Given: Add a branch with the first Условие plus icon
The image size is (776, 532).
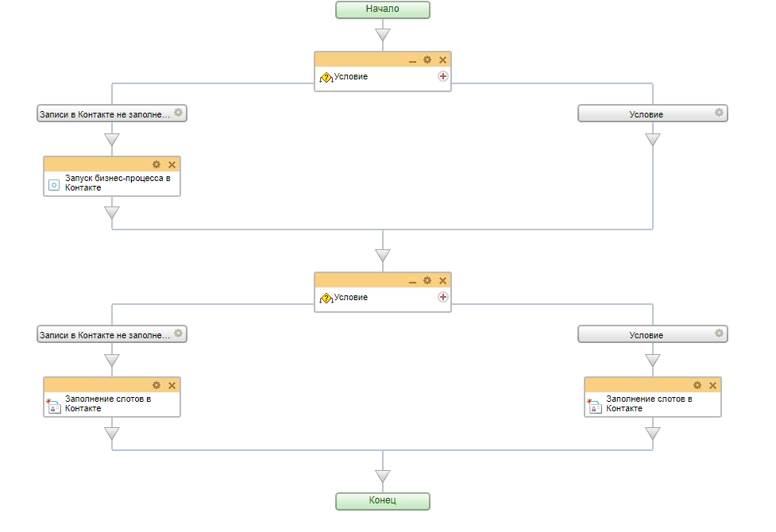Looking at the screenshot, I should pos(443,76).
